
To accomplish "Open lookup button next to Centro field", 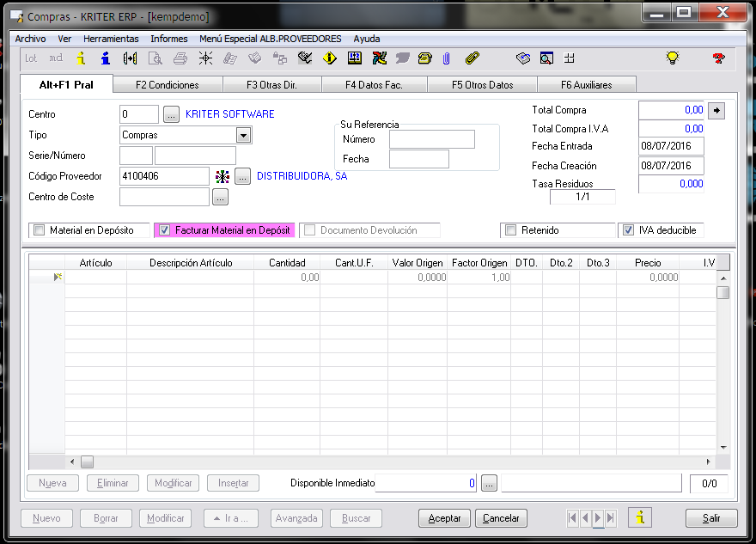I will click(171, 115).
